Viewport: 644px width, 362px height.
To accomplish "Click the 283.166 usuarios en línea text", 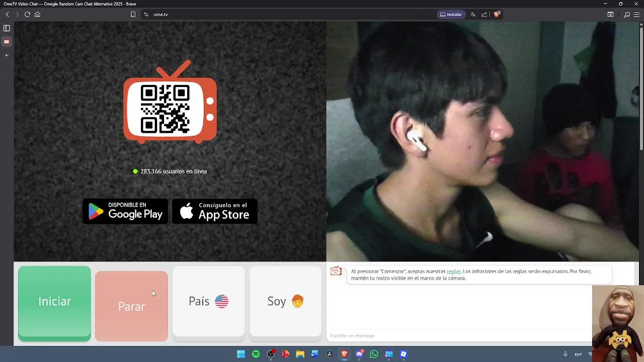I will pos(174,171).
